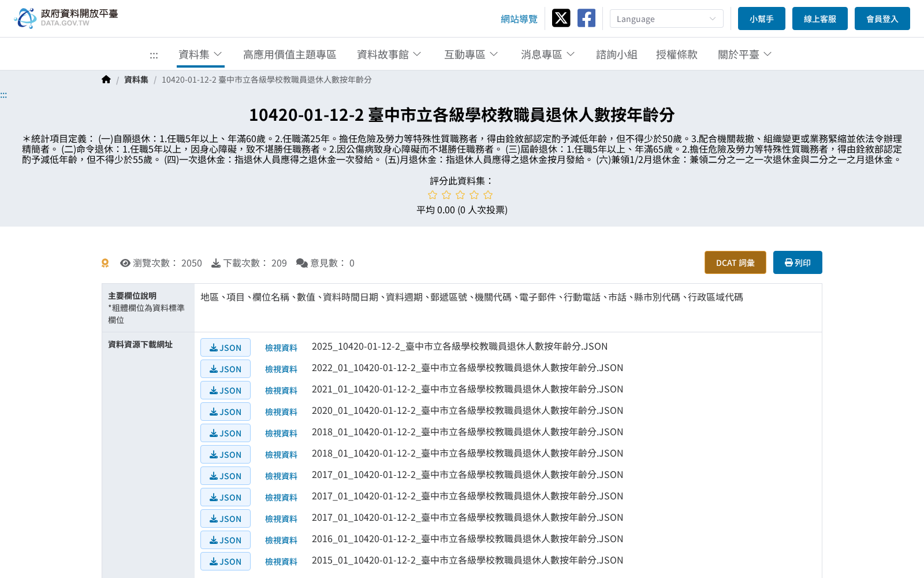The height and width of the screenshot is (578, 924).
Task: View data (檢視資料) for 2016_01 file
Action: pyautogui.click(x=281, y=540)
